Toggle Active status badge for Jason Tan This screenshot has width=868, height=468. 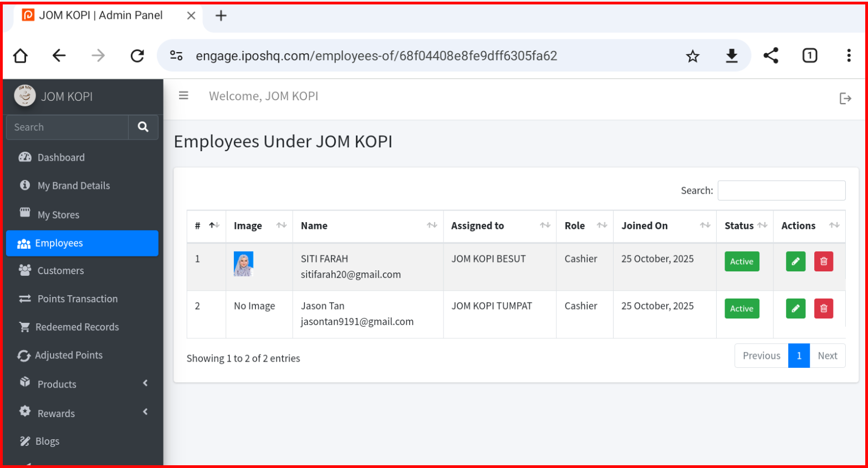coord(741,308)
